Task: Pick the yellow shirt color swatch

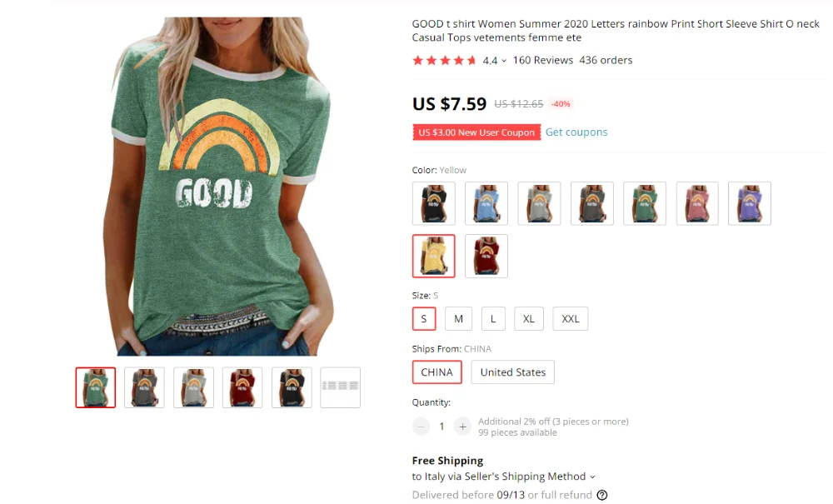Action: pyautogui.click(x=433, y=256)
